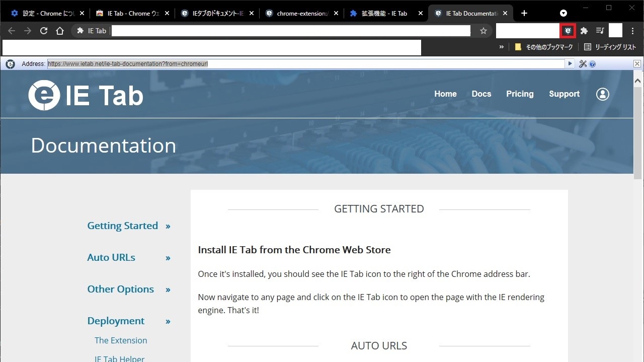
Task: Click the IE Tab extension icon in Chrome toolbar
Action: 568,31
